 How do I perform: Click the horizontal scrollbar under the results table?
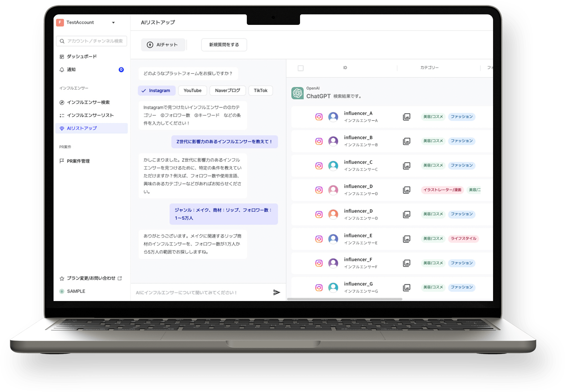[344, 299]
